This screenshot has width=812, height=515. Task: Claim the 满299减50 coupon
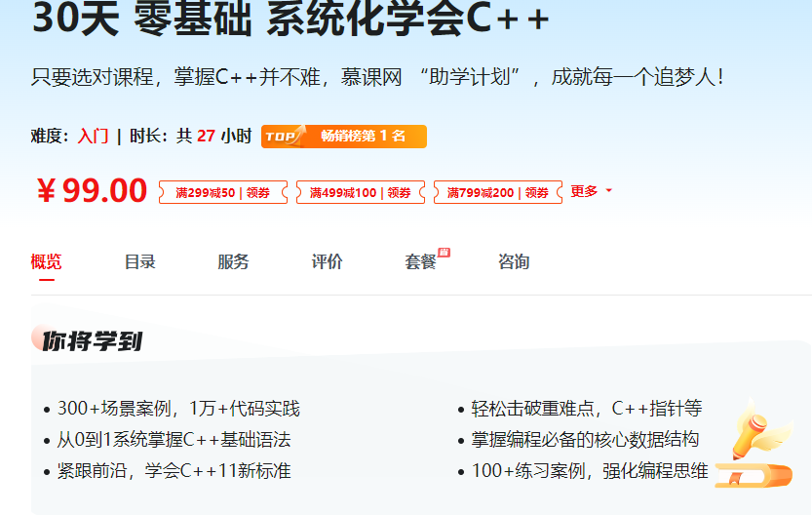223,192
